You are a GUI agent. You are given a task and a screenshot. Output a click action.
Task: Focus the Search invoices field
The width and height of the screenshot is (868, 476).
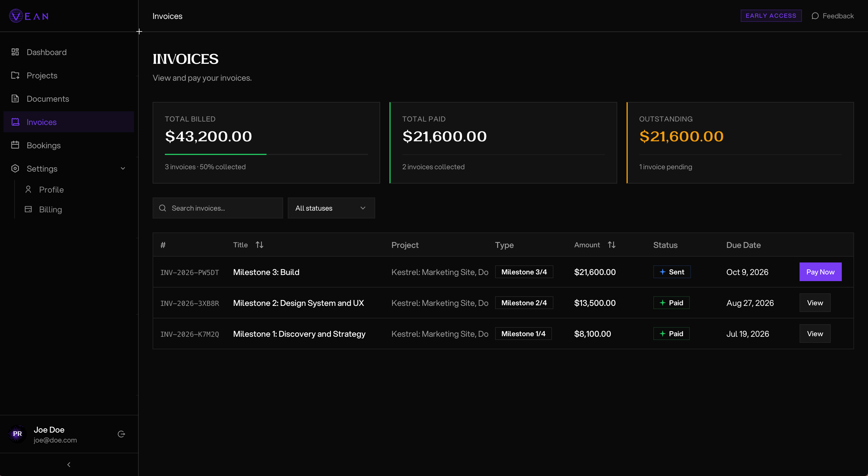pos(218,208)
